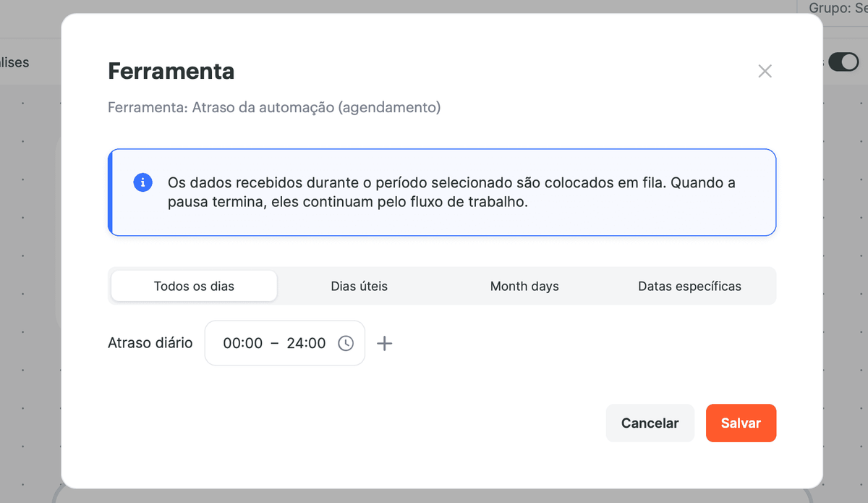Click the Grupo label in background window

coord(838,8)
